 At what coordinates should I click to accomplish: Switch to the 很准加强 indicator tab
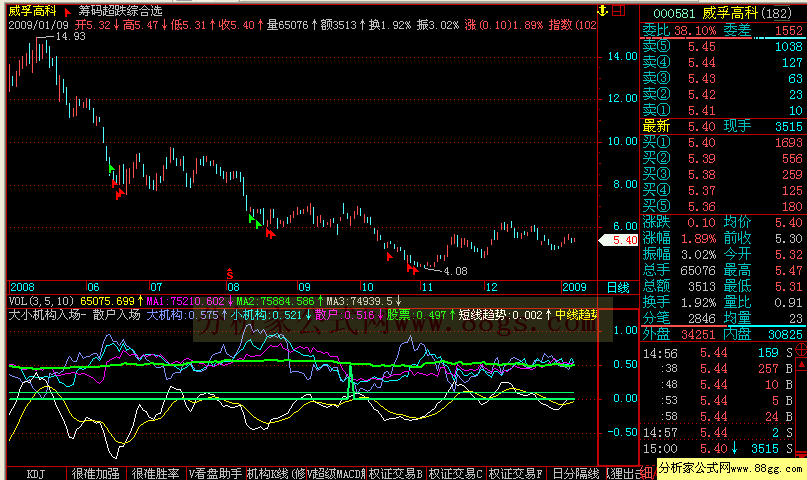96,474
